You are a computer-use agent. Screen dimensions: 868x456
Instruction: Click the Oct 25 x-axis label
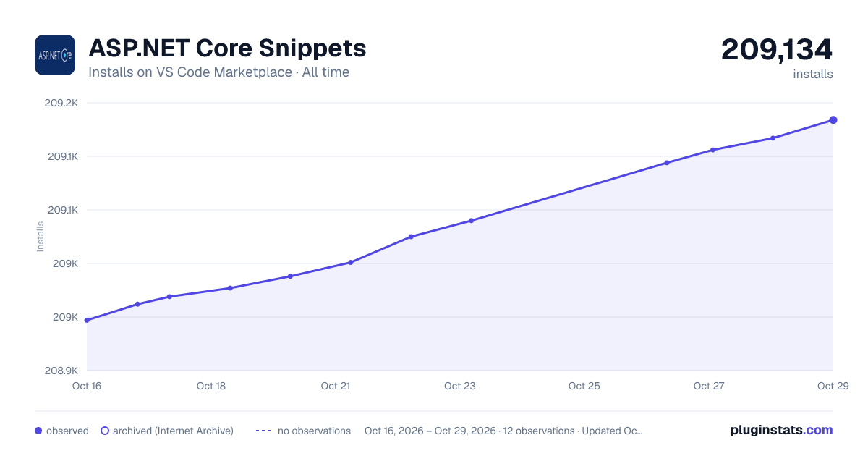point(584,386)
